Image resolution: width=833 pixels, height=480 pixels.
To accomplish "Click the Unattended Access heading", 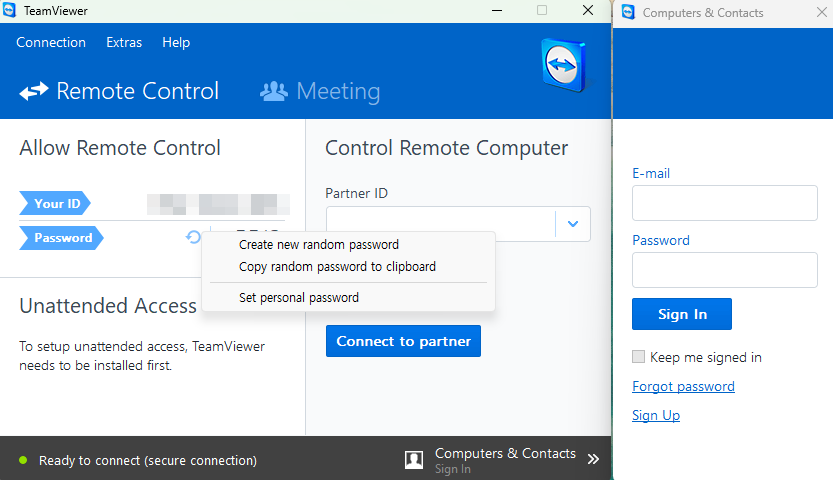I will [108, 306].
